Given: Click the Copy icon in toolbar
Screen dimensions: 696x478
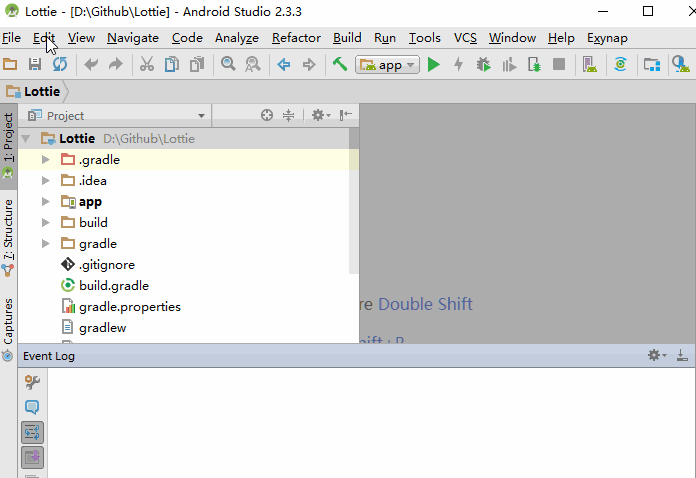Looking at the screenshot, I should point(172,65).
